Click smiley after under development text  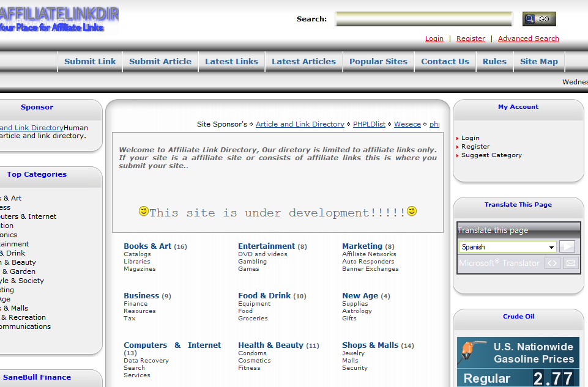412,212
